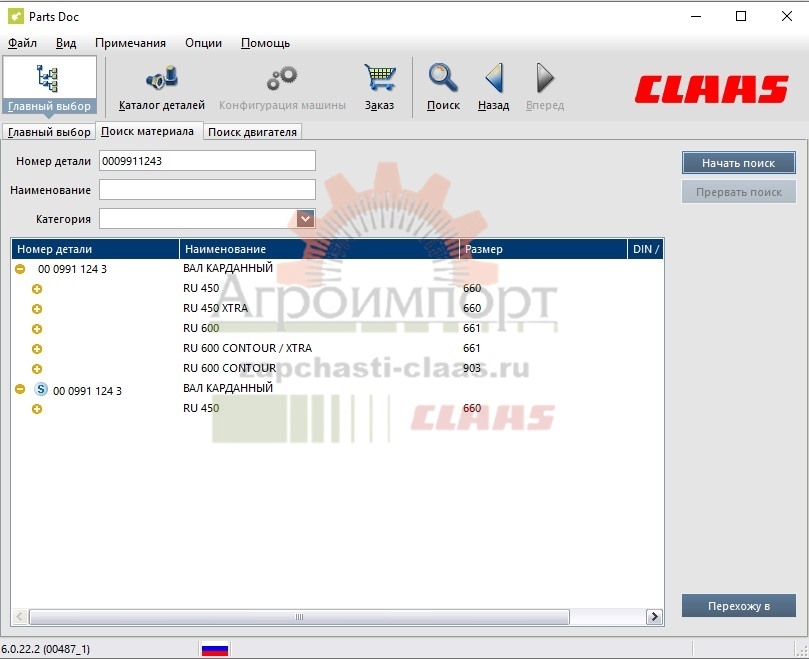Expand first RU 450 row under top part
This screenshot has height=659, width=809.
pos(37,289)
